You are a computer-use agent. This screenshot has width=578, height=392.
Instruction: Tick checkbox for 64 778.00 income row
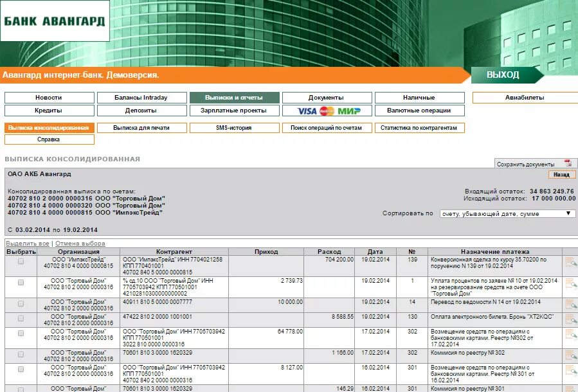tap(21, 333)
